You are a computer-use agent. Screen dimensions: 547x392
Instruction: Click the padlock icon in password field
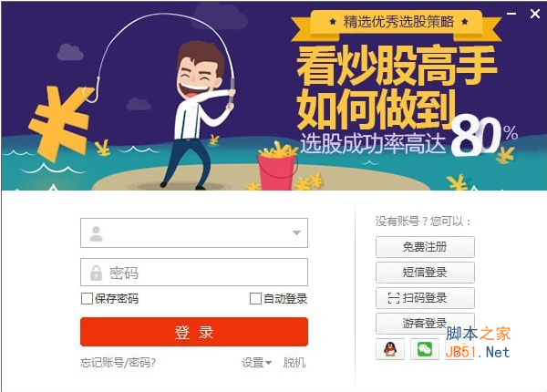pos(96,273)
